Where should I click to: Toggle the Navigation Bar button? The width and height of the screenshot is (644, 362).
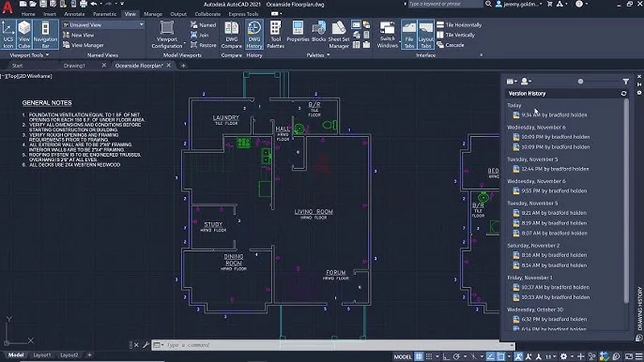click(45, 35)
